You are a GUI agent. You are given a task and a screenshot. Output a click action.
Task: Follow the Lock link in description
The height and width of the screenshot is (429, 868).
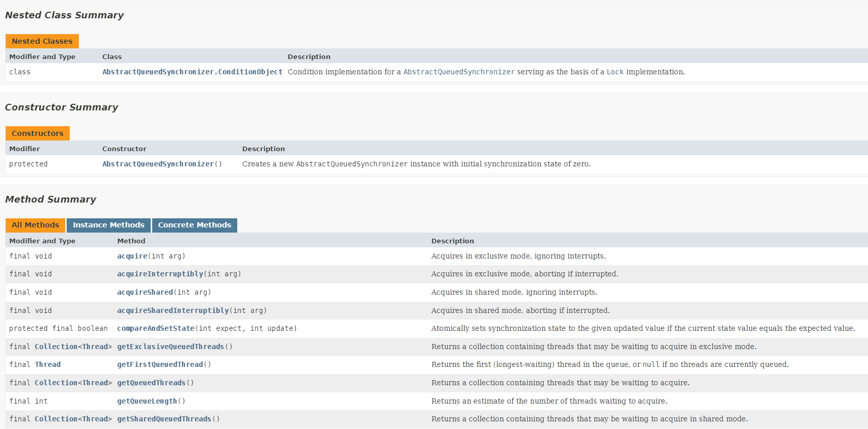(x=615, y=72)
